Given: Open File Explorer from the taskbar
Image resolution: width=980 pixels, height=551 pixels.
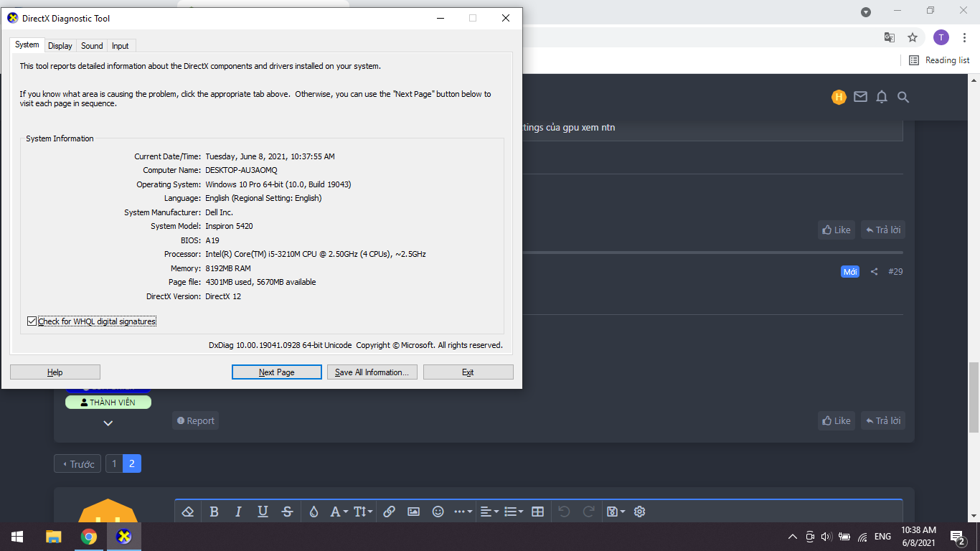Looking at the screenshot, I should [x=54, y=537].
